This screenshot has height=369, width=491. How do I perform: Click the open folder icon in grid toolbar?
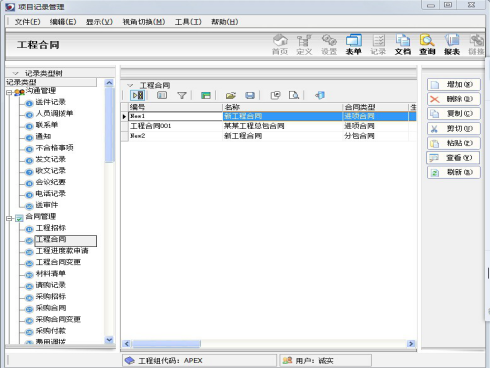231,96
